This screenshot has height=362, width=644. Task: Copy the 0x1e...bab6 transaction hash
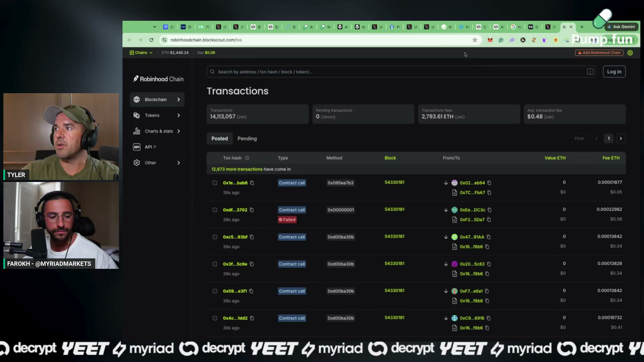click(252, 183)
